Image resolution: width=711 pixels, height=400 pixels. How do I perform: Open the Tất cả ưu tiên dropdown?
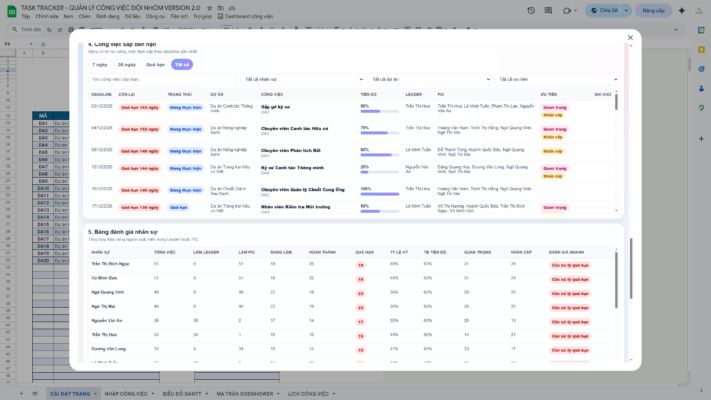pos(557,79)
